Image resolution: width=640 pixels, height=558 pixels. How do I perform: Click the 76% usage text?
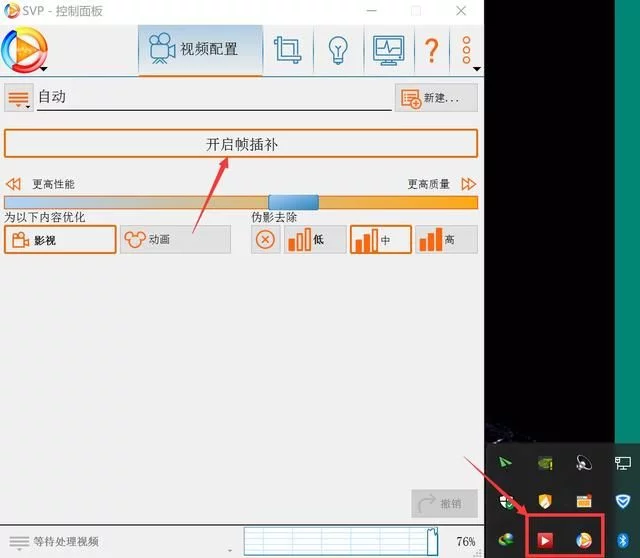pos(466,542)
